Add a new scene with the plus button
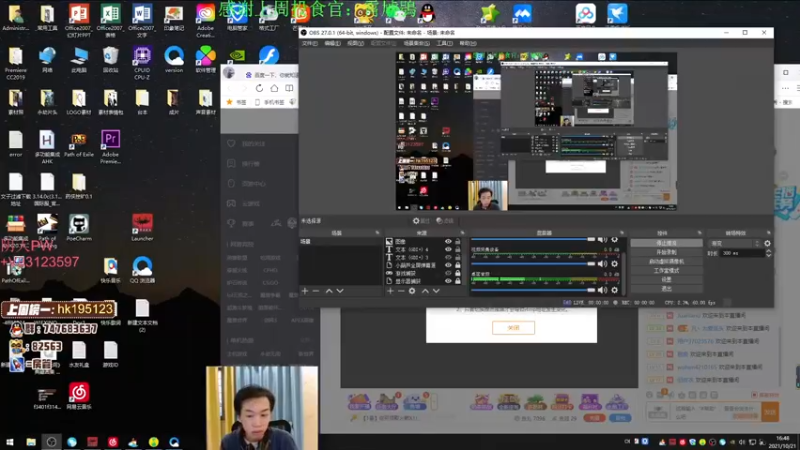Screen dimensions: 800x450 tap(305, 291)
